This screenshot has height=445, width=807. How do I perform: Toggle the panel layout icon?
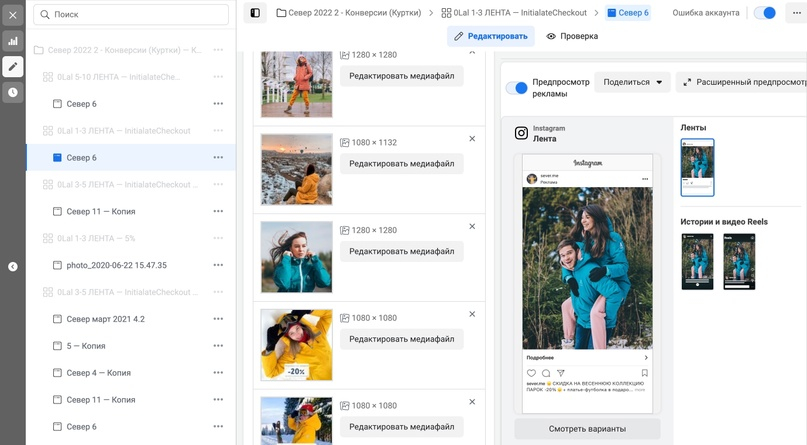coord(255,13)
